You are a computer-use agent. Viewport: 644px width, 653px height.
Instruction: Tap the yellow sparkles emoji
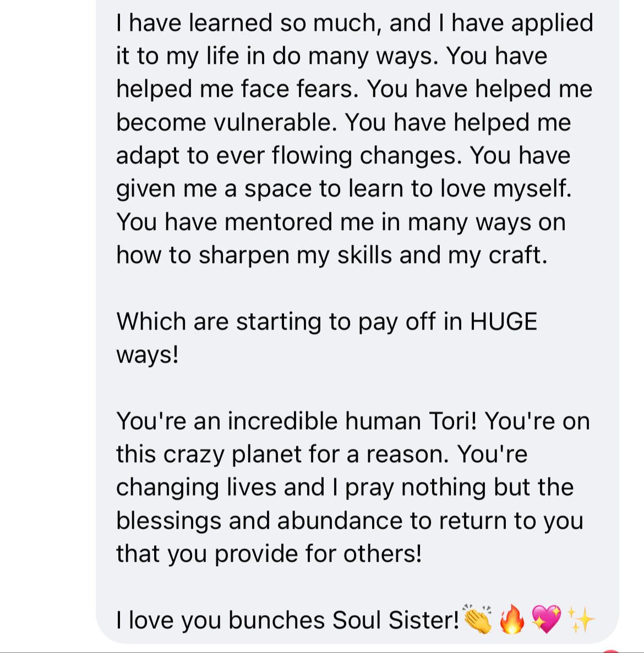pyautogui.click(x=581, y=619)
